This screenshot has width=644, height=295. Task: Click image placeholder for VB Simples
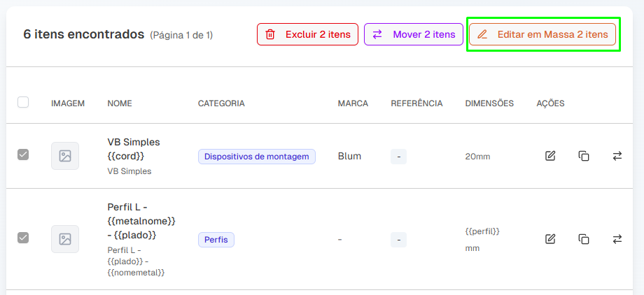click(x=65, y=156)
